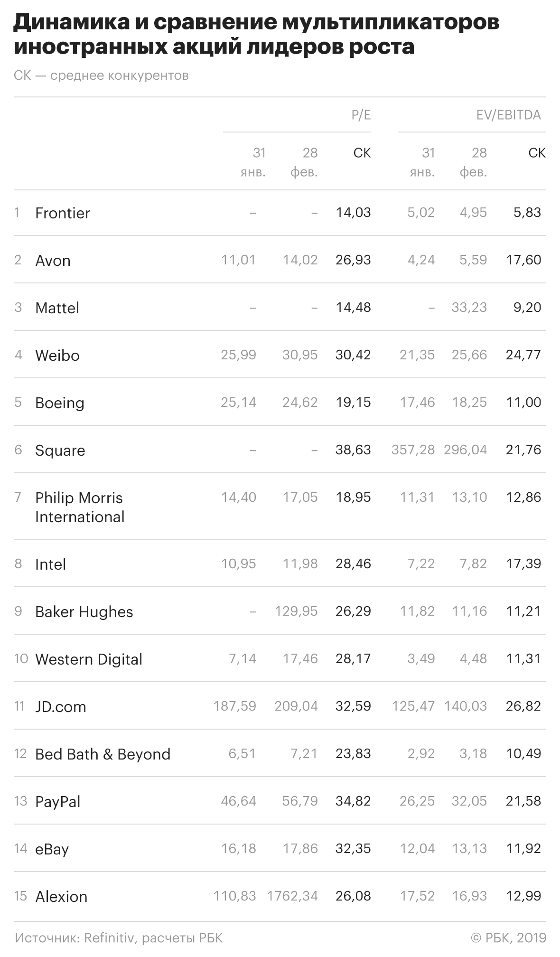Click Philip Morris International name
The height and width of the screenshot is (957, 560).
79,507
